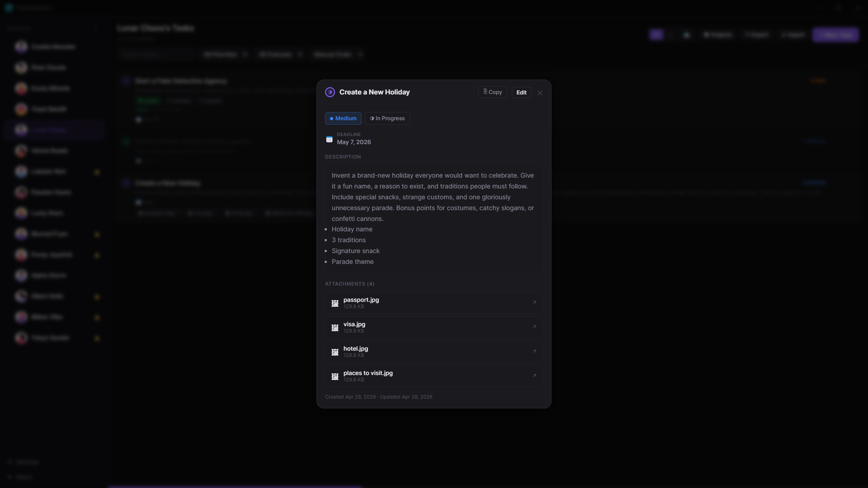Click the image icon for visa.jpg
868x488 pixels.
click(x=335, y=328)
